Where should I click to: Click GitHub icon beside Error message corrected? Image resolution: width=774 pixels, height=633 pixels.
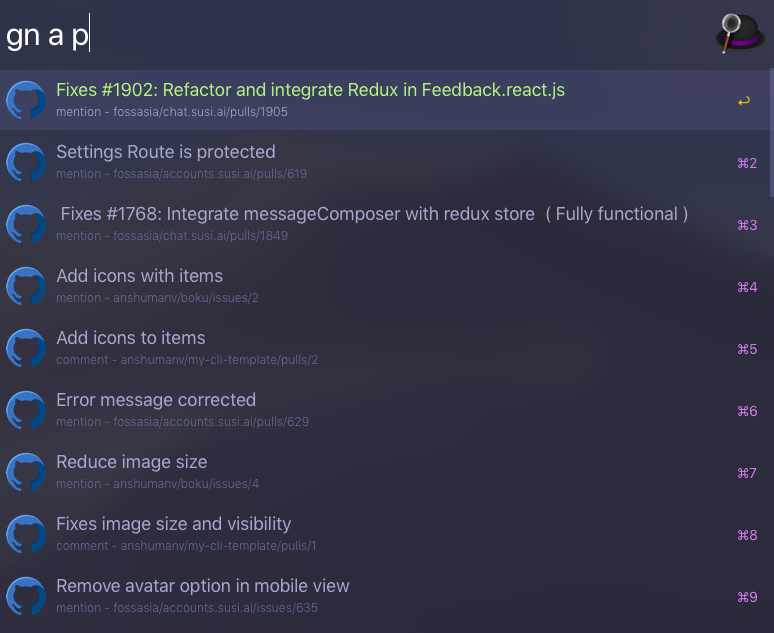tap(26, 410)
